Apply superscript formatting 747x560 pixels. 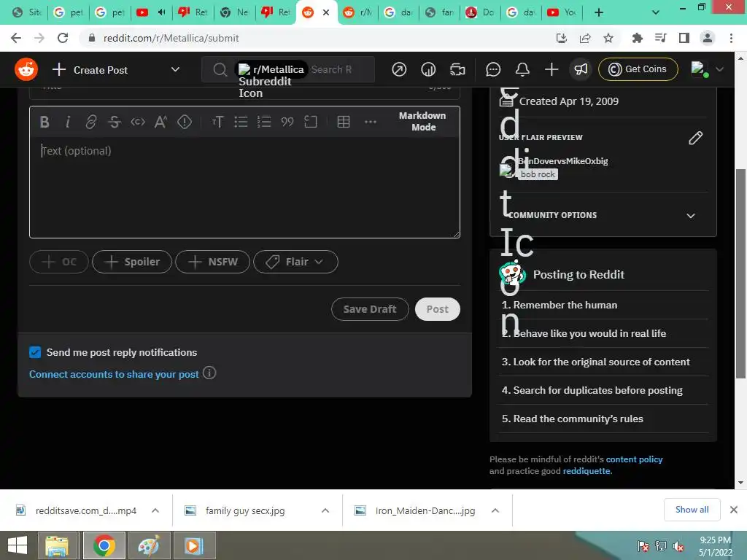tap(161, 122)
